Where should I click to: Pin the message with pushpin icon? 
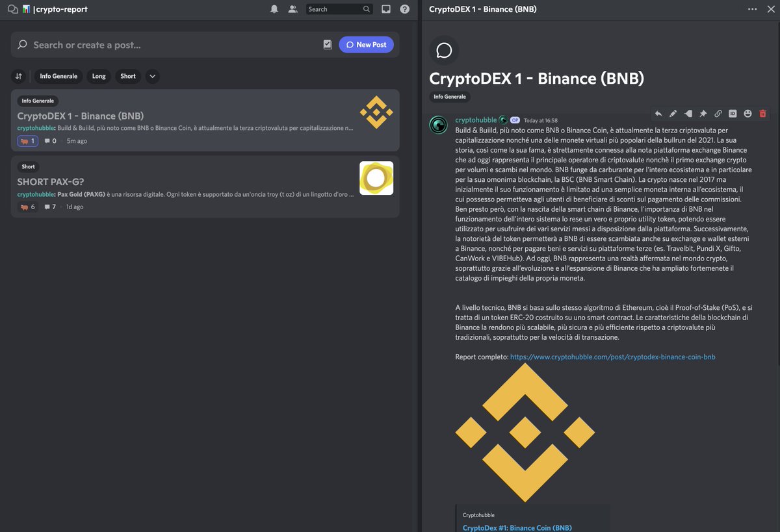703,114
